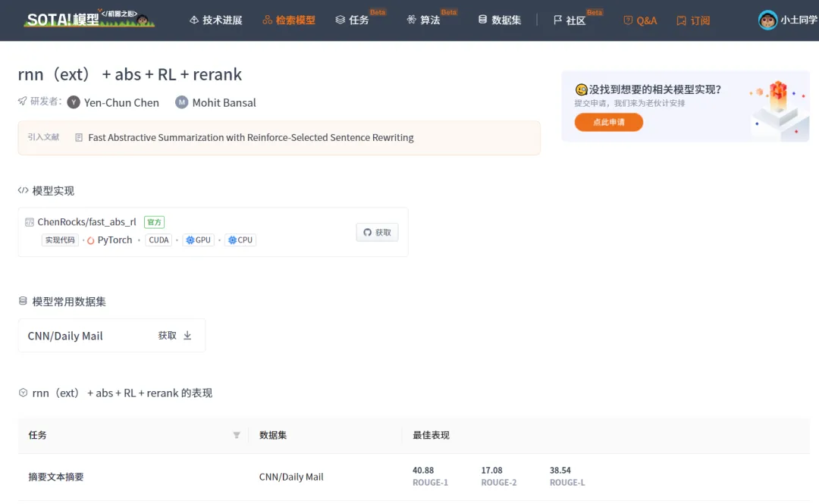Click the Y avatar of Yen-Chun Chen
Screen dimensions: 819x504
[x=74, y=102]
